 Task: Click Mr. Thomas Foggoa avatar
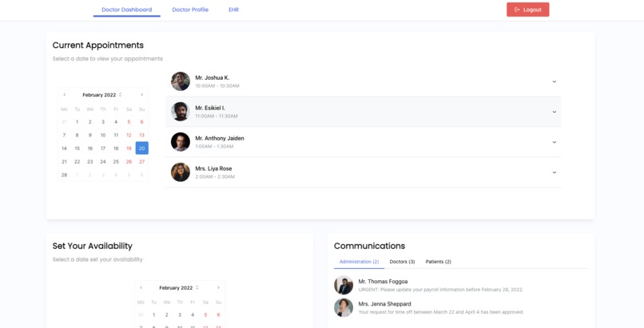[x=344, y=285]
